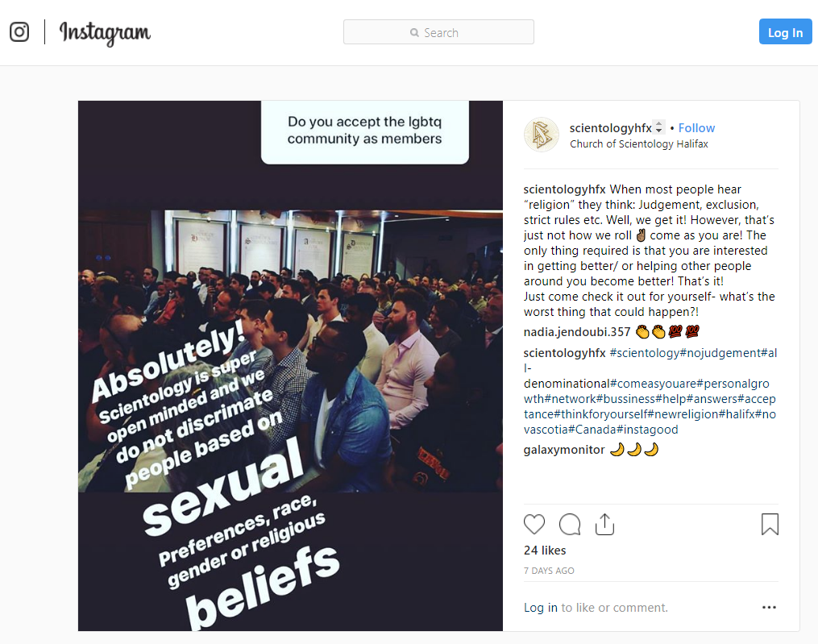This screenshot has width=818, height=644.
Task: Expand the stepper beside scientologyhfx username
Action: pyautogui.click(x=659, y=127)
